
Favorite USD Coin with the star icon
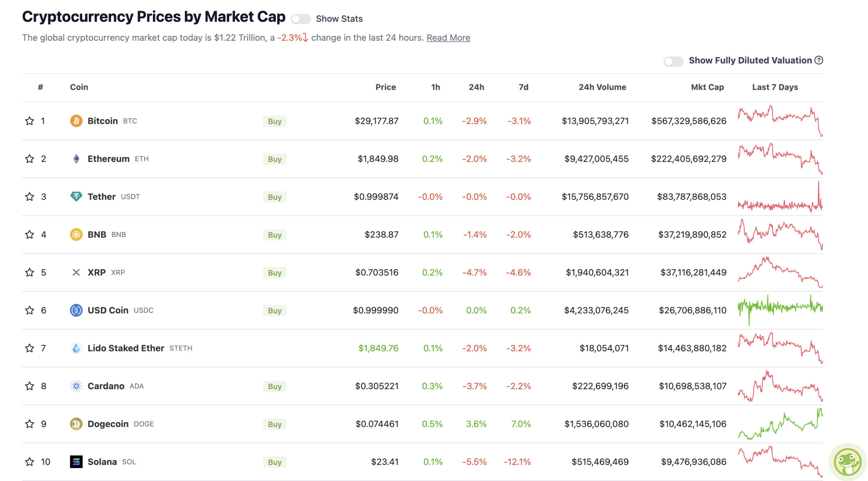pyautogui.click(x=29, y=310)
